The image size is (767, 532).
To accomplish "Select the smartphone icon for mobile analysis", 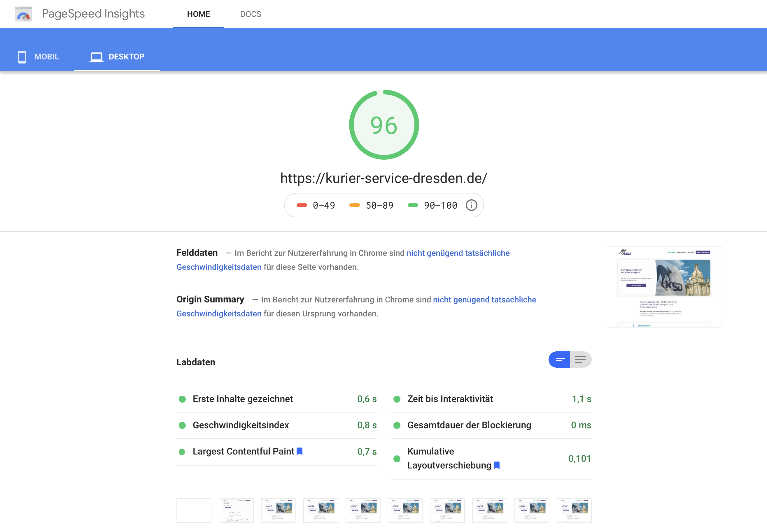I will tap(22, 57).
